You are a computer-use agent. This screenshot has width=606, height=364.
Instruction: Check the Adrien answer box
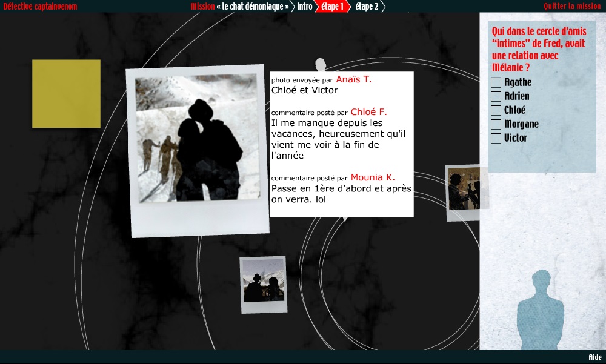click(x=496, y=96)
